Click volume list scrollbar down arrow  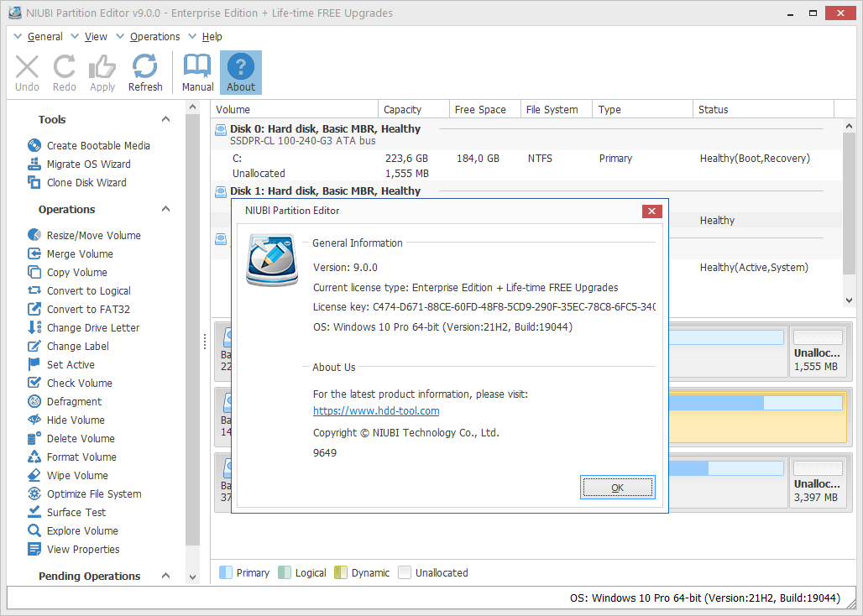[x=849, y=300]
